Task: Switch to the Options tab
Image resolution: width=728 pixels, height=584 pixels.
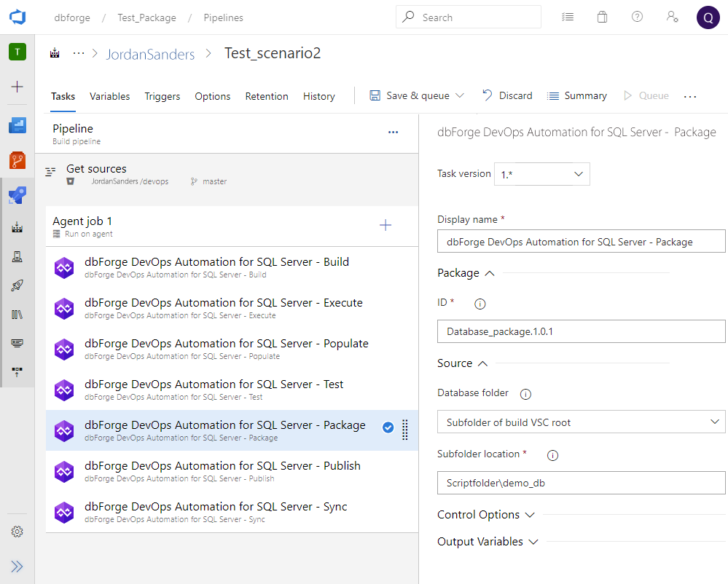Action: pyautogui.click(x=212, y=96)
